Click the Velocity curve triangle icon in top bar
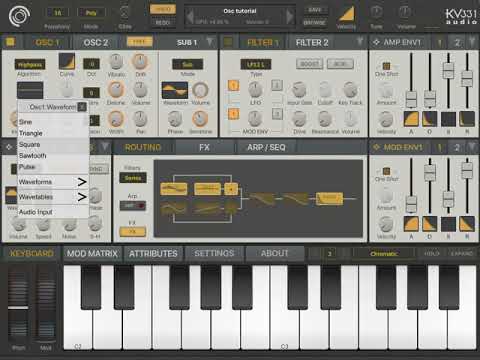 pos(346,14)
